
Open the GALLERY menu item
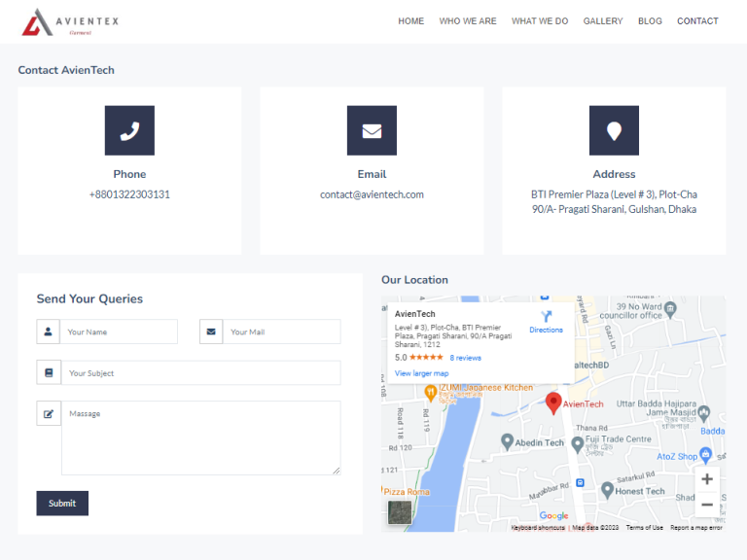603,21
